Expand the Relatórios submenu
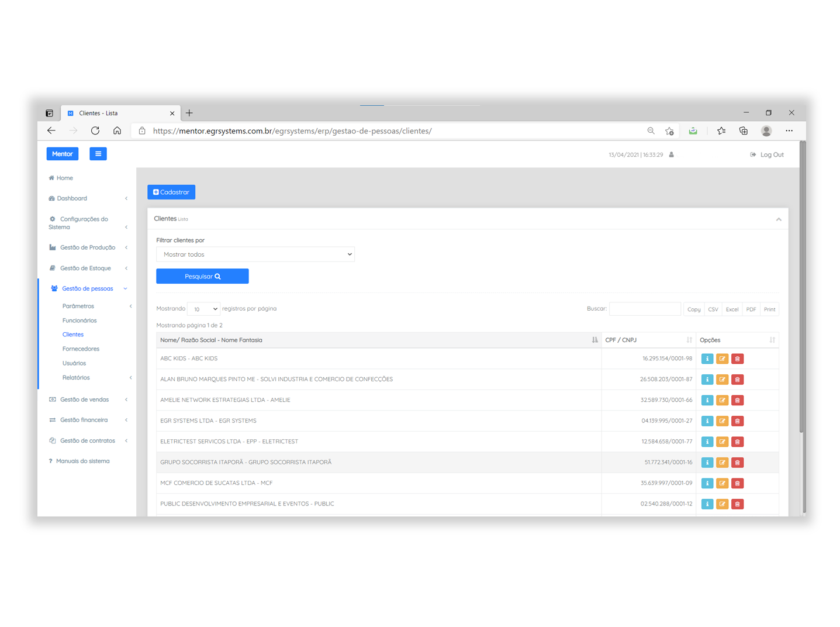The height and width of the screenshot is (627, 840). tap(96, 378)
